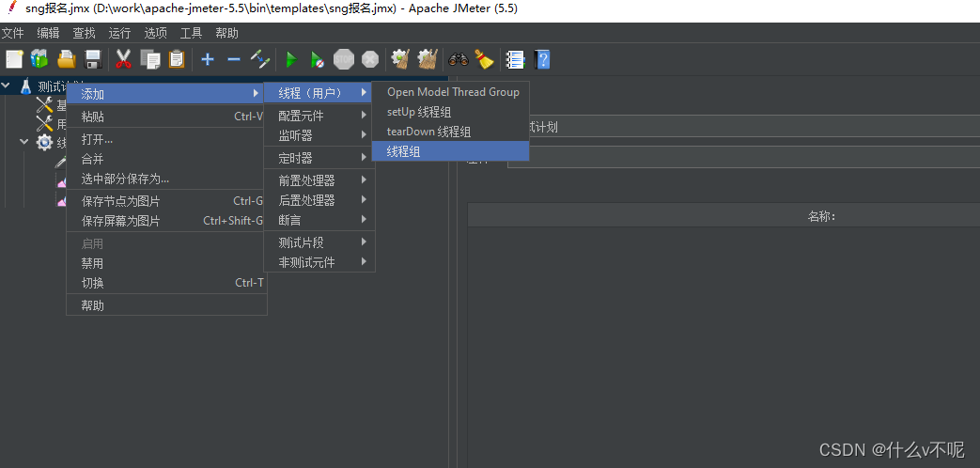Image resolution: width=980 pixels, height=468 pixels.
Task: Click 保存节点为图片 menu entry
Action: click(166, 201)
